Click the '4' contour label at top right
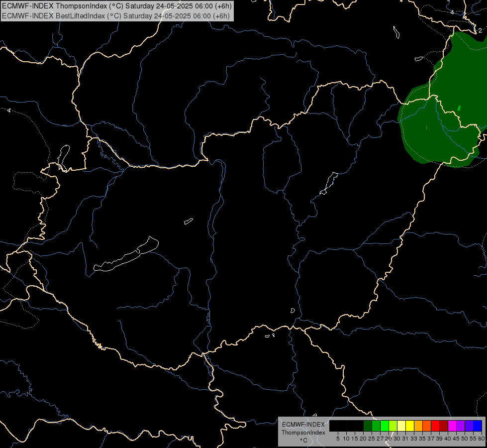This screenshot has width=487, height=448. click(452, 12)
